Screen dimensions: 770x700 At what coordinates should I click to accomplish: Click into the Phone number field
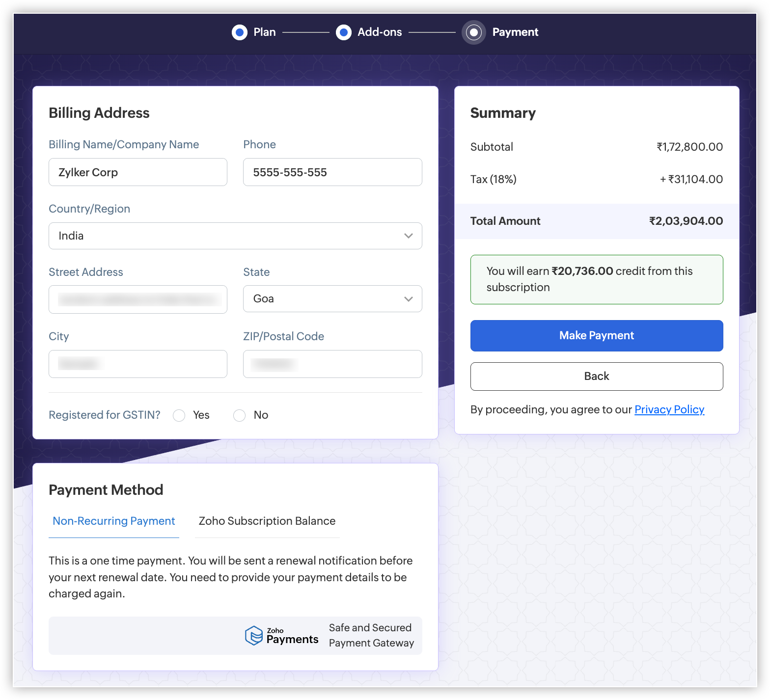pyautogui.click(x=332, y=172)
